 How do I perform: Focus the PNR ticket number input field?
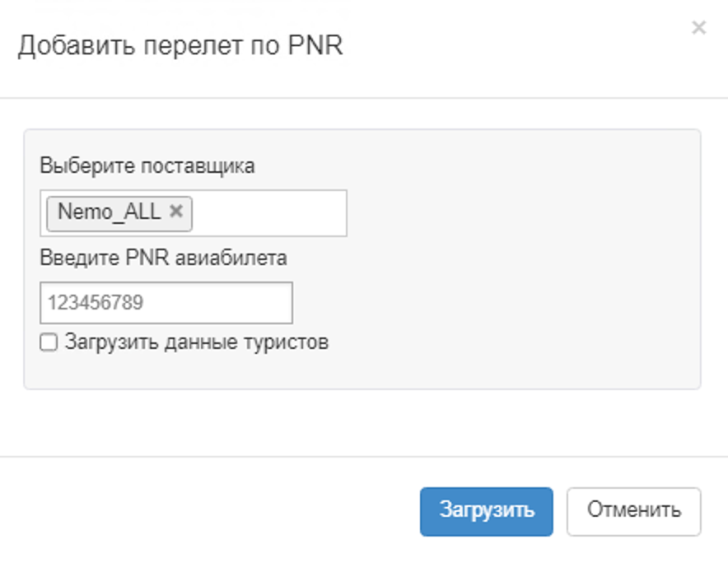click(166, 303)
